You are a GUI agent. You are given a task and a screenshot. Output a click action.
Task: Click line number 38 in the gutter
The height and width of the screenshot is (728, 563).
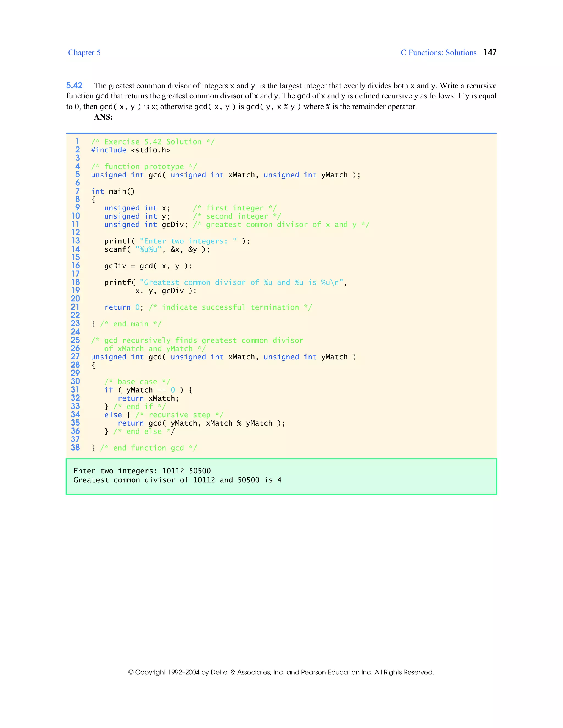pos(75,447)
